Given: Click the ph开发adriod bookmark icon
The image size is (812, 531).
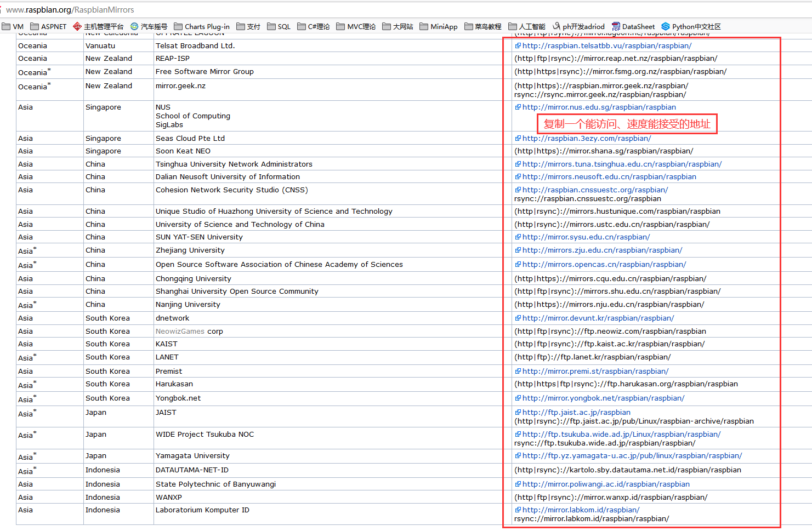Looking at the screenshot, I should [557, 26].
